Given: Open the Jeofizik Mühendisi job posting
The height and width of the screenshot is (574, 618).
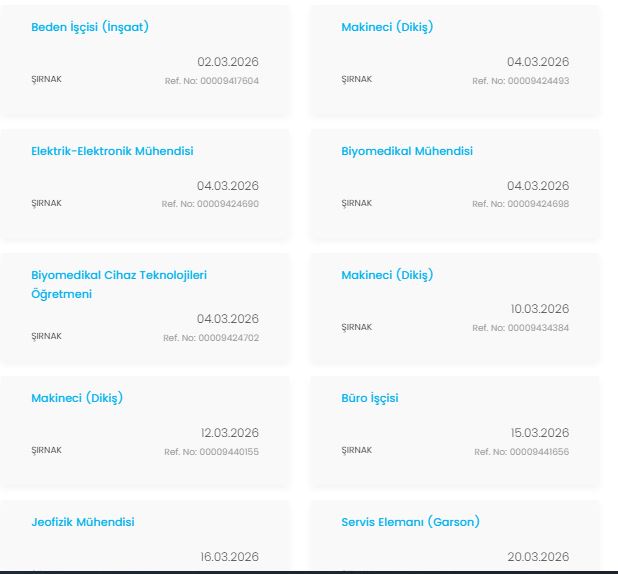Looking at the screenshot, I should (83, 522).
